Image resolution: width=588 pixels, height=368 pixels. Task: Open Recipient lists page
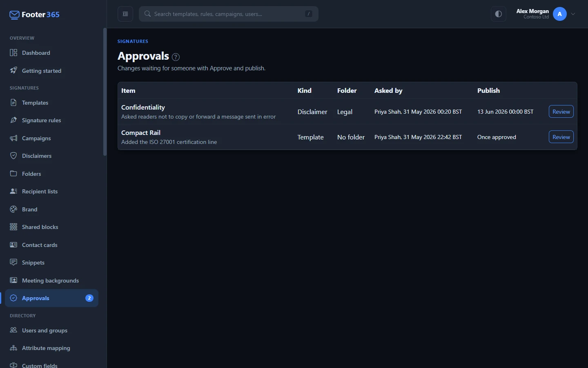[x=51, y=191]
